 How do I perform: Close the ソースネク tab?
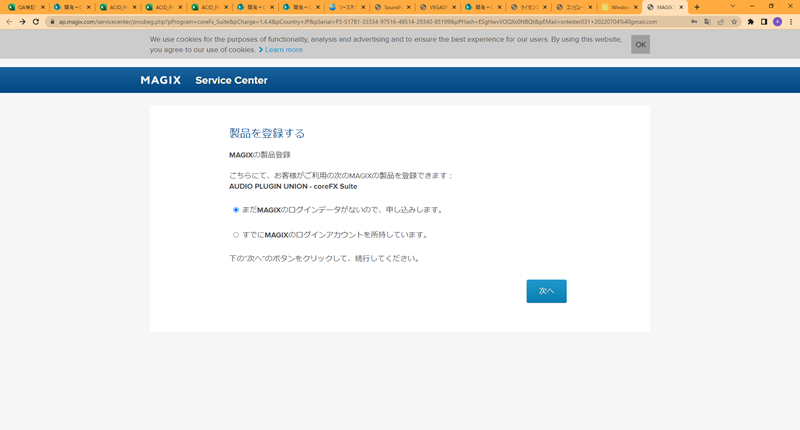363,7
